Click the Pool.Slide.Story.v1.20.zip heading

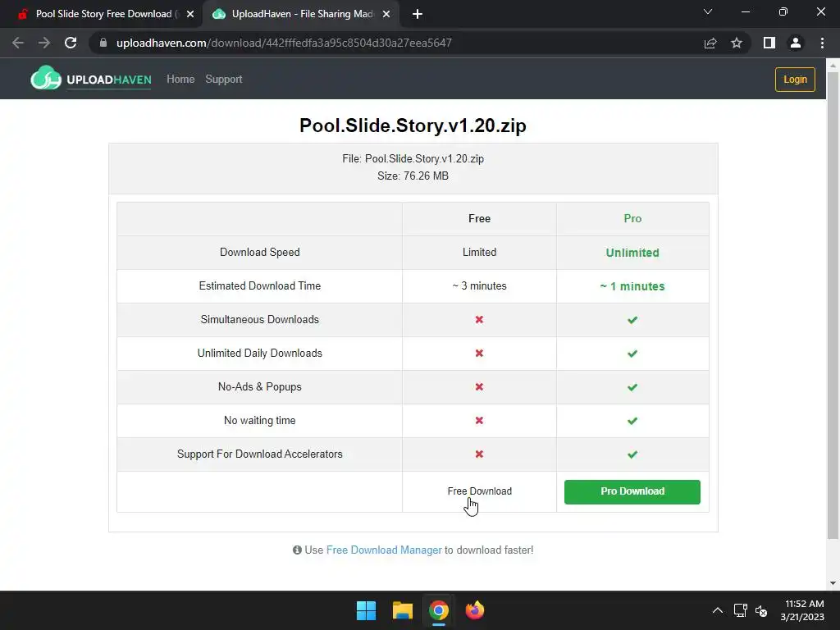click(413, 126)
